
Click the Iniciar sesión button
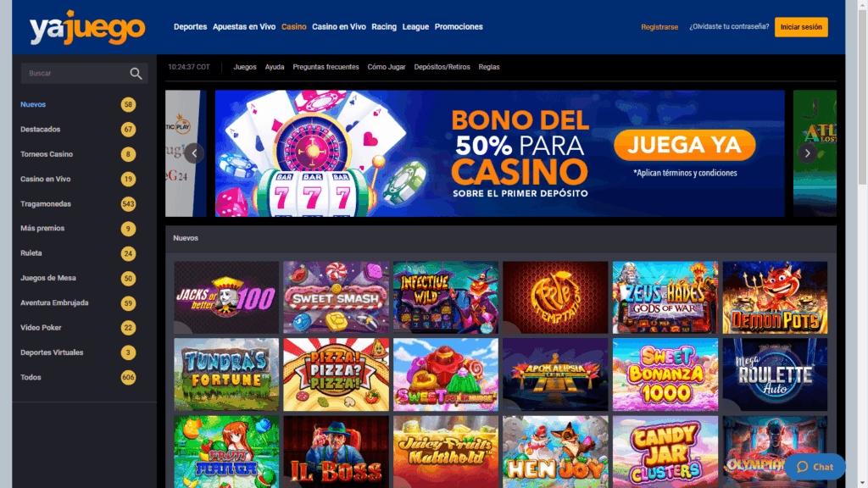pos(801,27)
